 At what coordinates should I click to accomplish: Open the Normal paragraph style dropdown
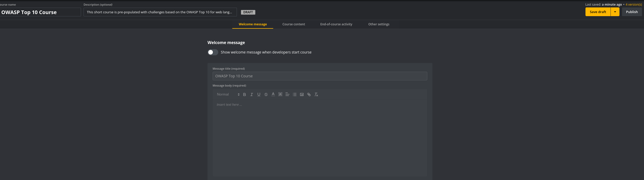228,94
